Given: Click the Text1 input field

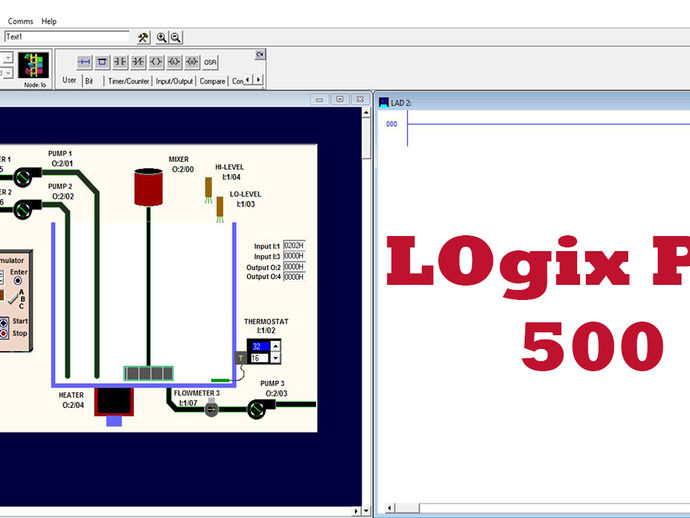Looking at the screenshot, I should click(x=67, y=37).
